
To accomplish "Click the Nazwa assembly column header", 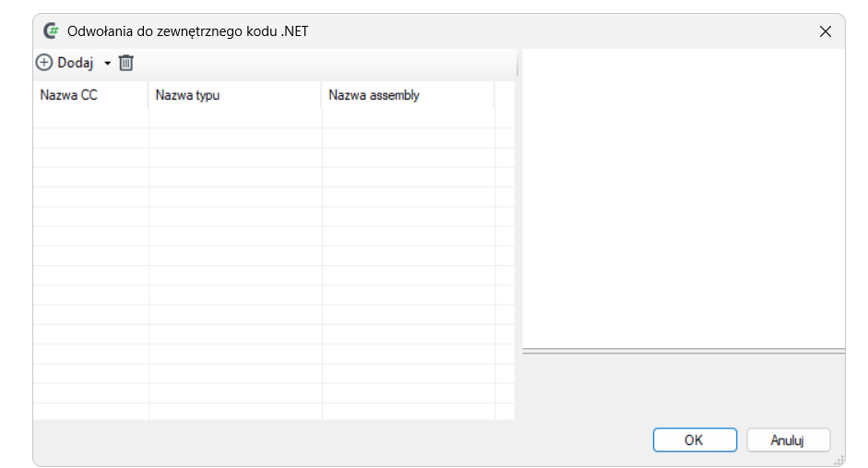I will [x=408, y=95].
